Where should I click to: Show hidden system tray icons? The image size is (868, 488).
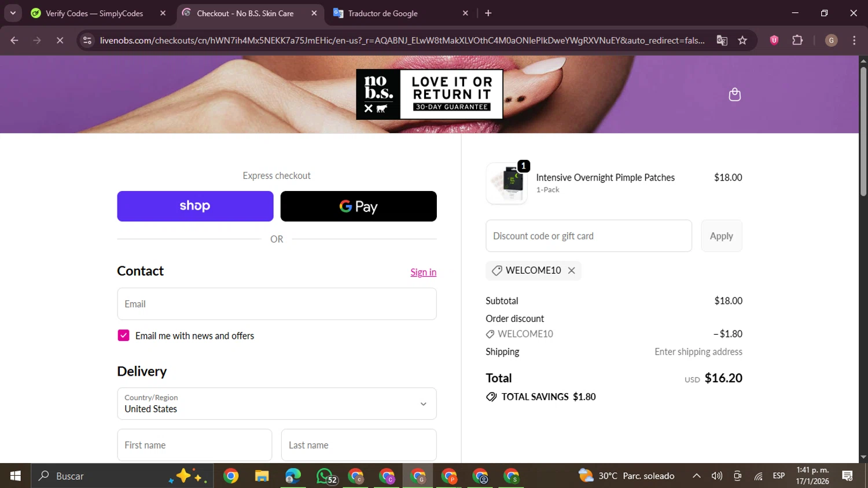pyautogui.click(x=697, y=476)
